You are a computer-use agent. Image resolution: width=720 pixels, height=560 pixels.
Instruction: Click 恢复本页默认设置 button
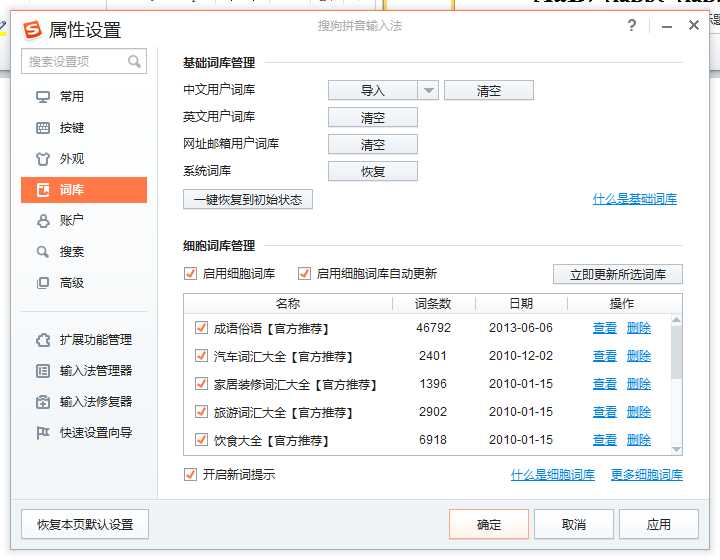[85, 524]
